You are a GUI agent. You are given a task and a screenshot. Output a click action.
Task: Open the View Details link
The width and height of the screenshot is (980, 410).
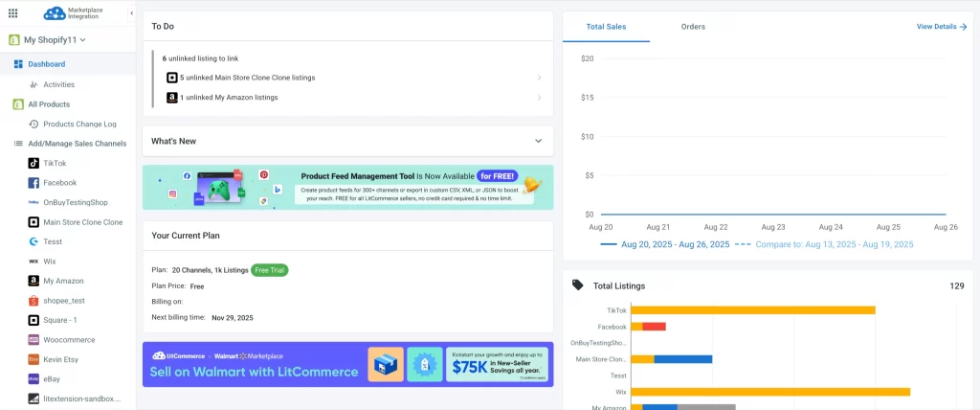pyautogui.click(x=942, y=27)
